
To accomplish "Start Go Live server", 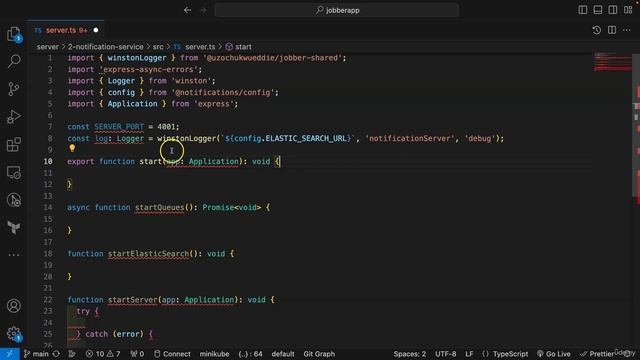I will coord(554,354).
